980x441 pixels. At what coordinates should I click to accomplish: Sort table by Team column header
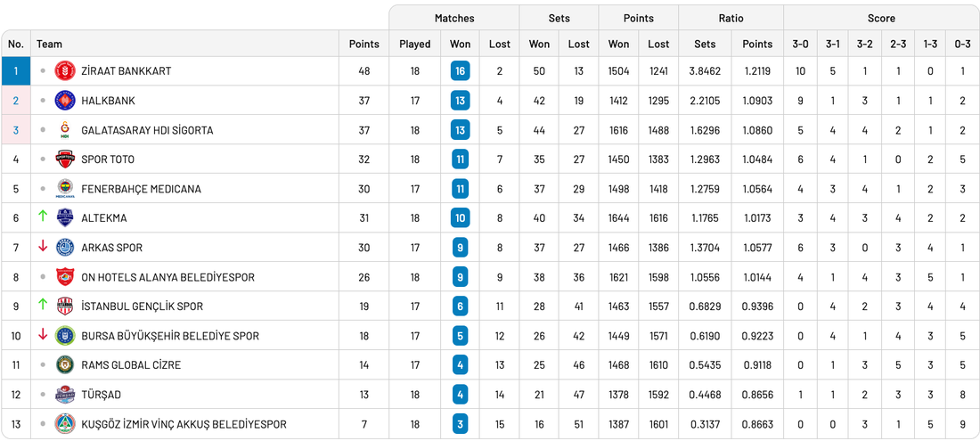(x=50, y=44)
